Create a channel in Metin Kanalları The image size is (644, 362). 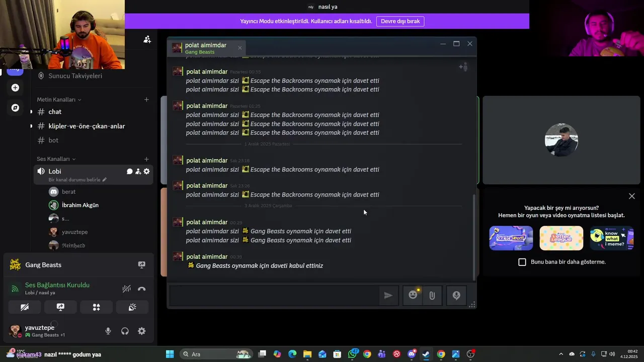pyautogui.click(x=146, y=100)
